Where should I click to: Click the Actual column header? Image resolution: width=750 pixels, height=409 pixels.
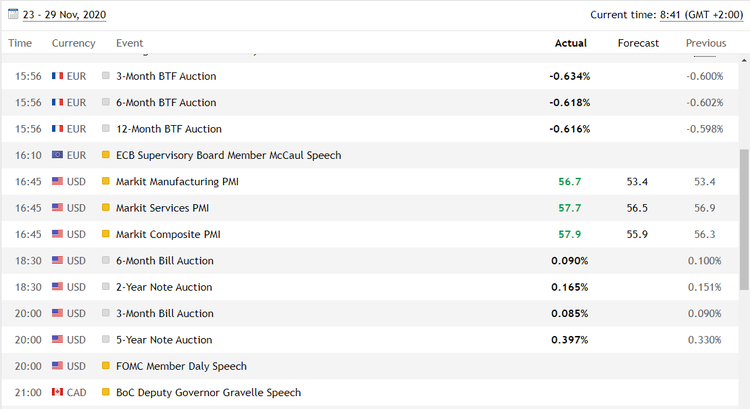pos(570,43)
